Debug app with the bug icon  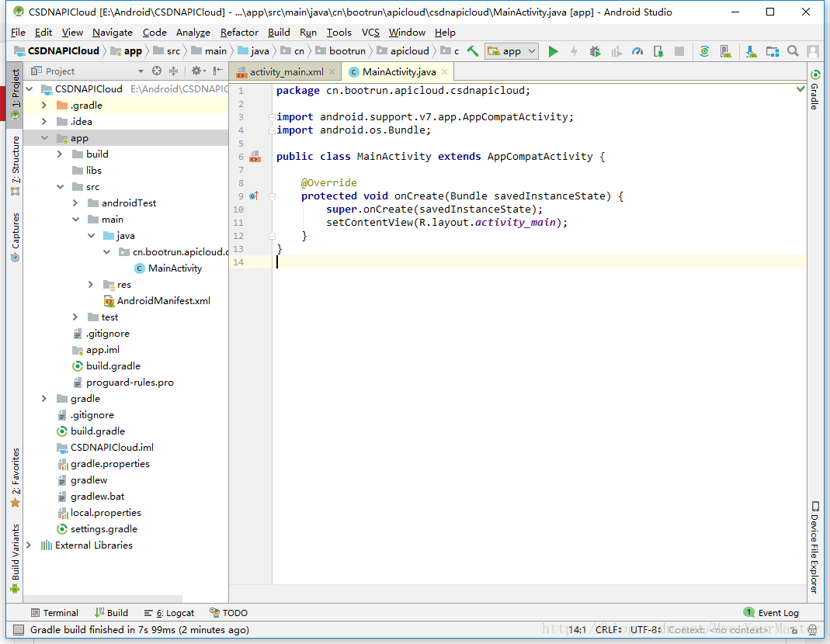click(595, 51)
